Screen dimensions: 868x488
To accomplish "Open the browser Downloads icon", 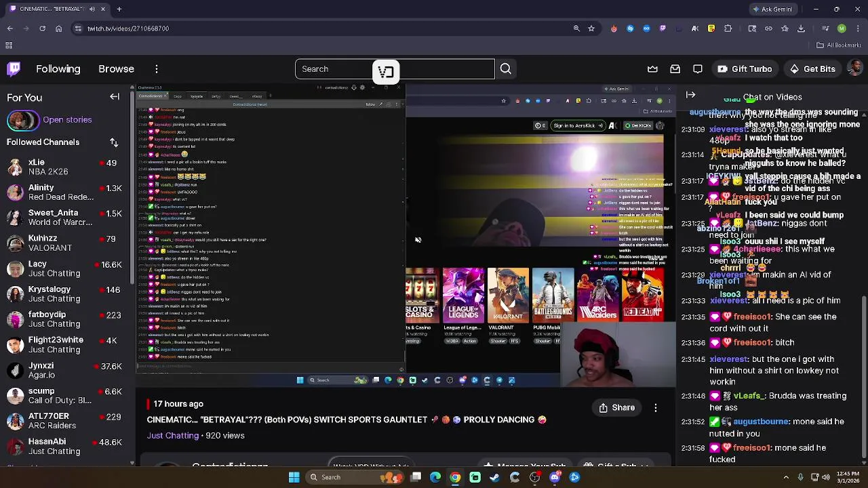I will pos(801,28).
